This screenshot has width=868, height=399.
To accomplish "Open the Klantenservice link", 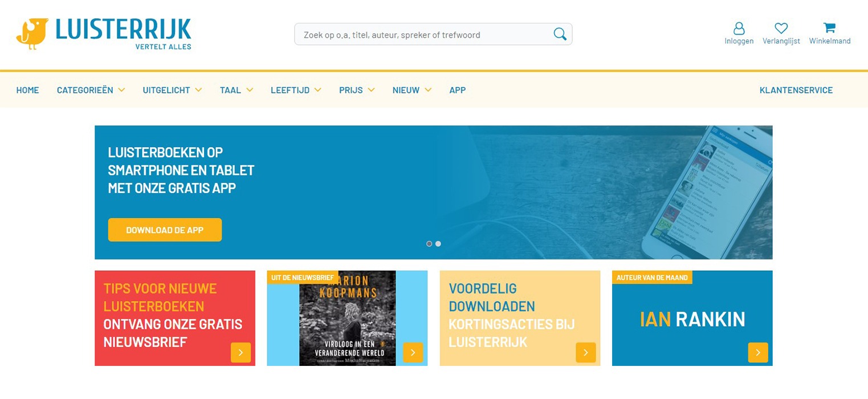I will 796,90.
